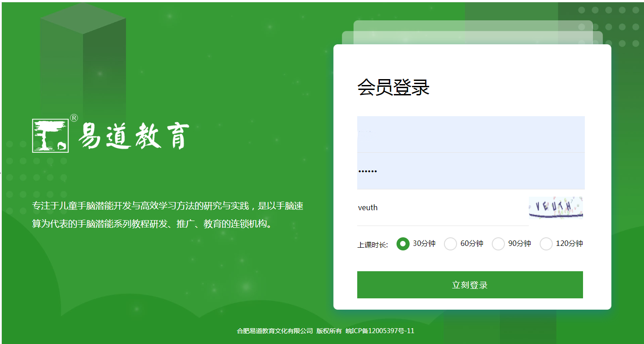644x344 pixels.
Task: Click the 会员登录 heading
Action: pyautogui.click(x=393, y=87)
